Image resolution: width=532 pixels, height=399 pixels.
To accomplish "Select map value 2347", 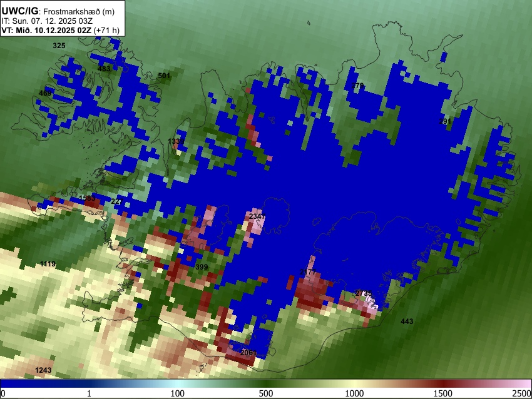I will click(257, 216).
